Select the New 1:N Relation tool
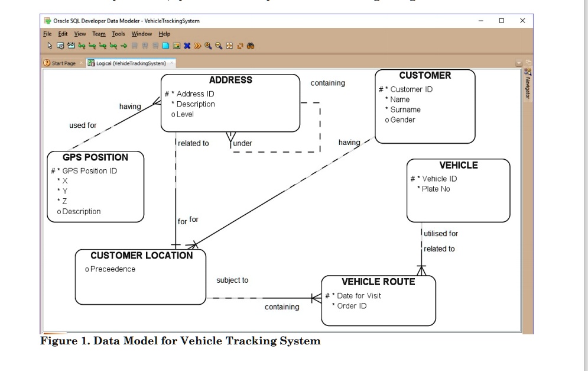 [92, 46]
